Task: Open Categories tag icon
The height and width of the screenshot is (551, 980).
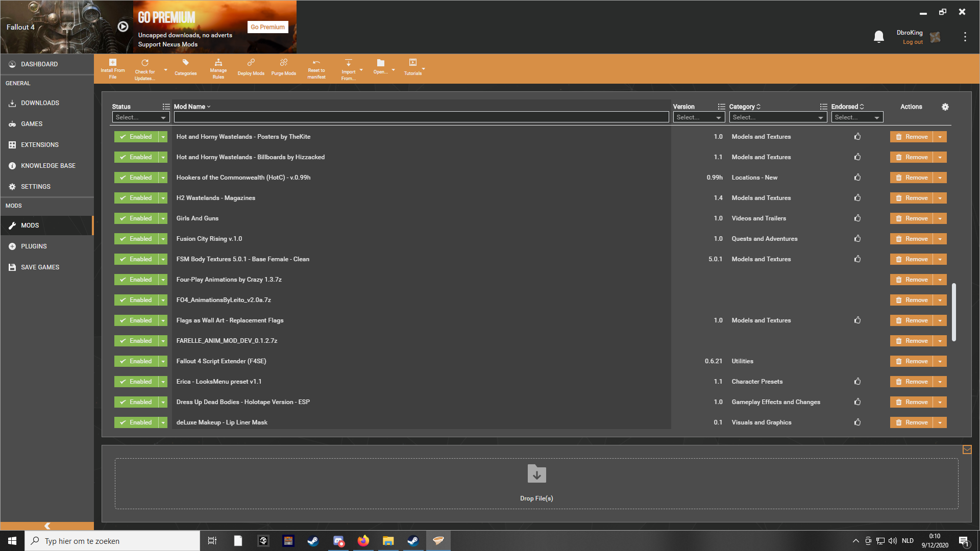Action: click(186, 63)
